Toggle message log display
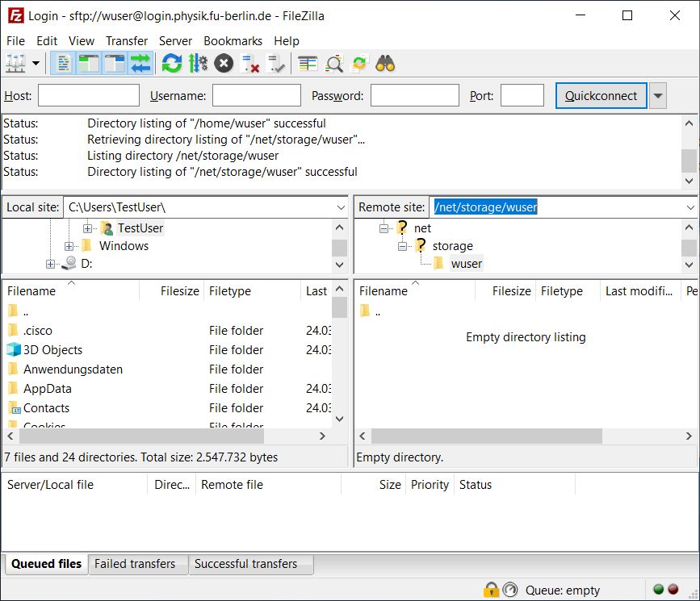Image resolution: width=700 pixels, height=601 pixels. (64, 64)
